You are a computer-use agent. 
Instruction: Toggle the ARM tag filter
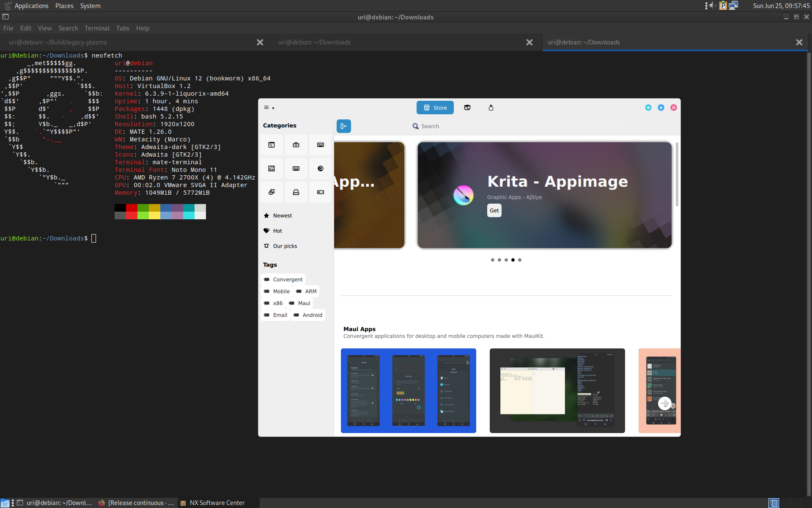coord(306,291)
